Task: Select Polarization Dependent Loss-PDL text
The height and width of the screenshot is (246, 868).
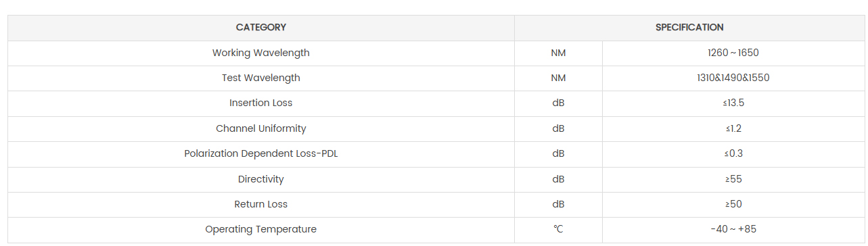Action: tap(260, 153)
